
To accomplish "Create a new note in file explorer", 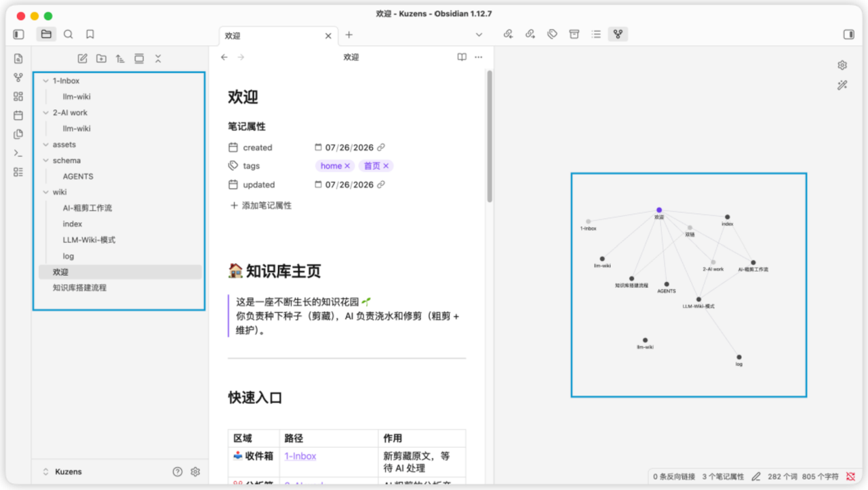I will [x=82, y=58].
